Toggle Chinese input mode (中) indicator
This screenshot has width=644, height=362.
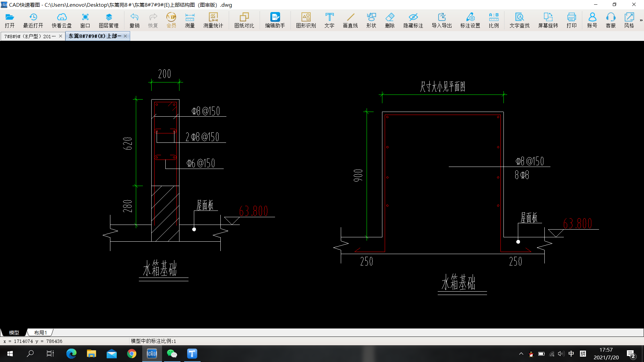click(571, 354)
